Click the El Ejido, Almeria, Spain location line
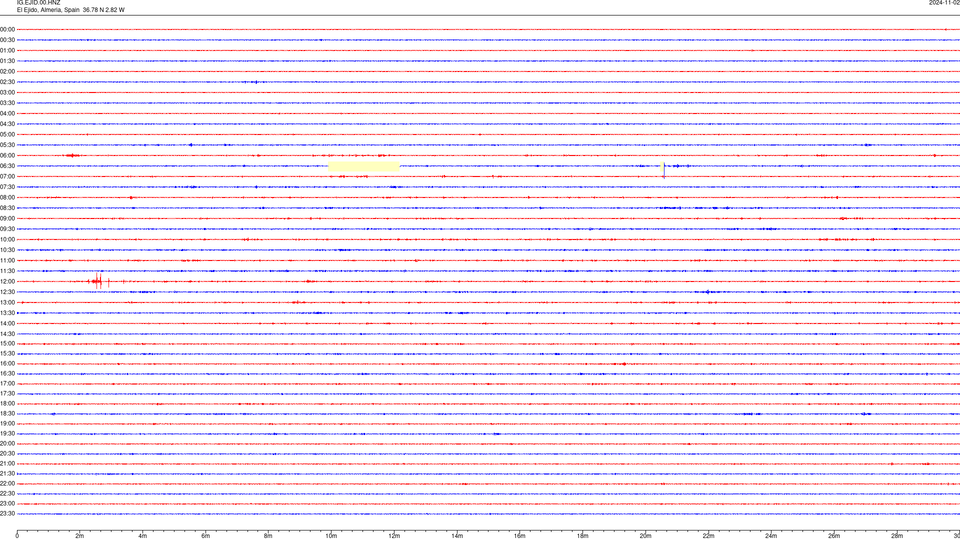The height and width of the screenshot is (540, 960). pyautogui.click(x=70, y=10)
